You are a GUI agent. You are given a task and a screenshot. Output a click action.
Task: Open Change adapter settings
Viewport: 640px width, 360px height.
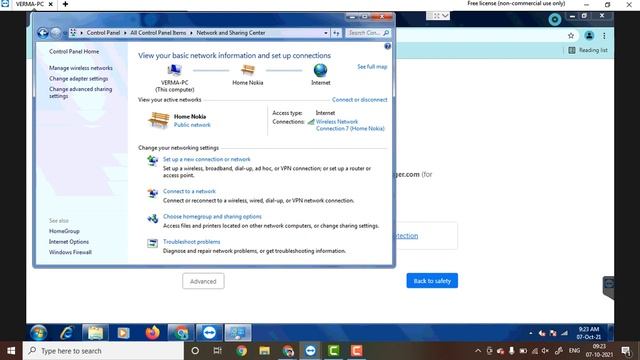[x=78, y=78]
